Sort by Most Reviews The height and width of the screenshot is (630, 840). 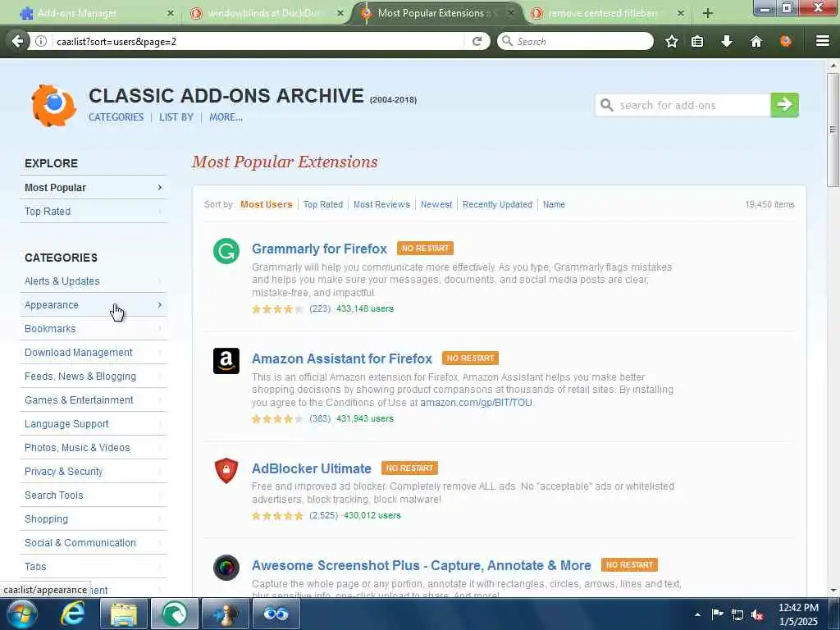381,204
